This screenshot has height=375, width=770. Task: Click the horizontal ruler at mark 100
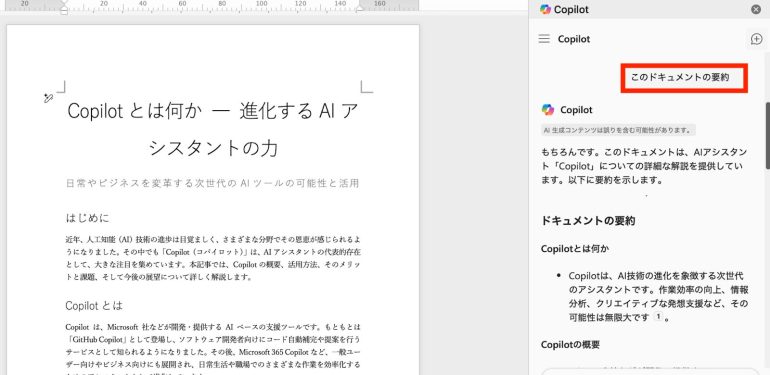click(x=262, y=4)
